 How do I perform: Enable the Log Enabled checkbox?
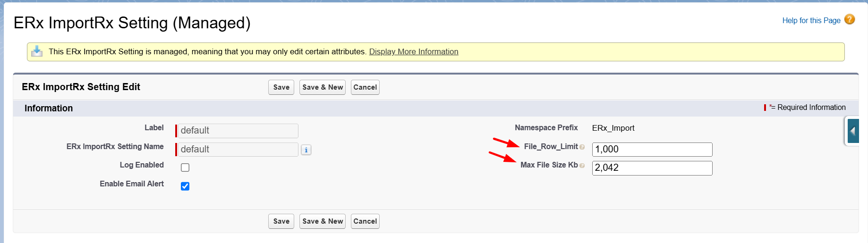pos(185,168)
